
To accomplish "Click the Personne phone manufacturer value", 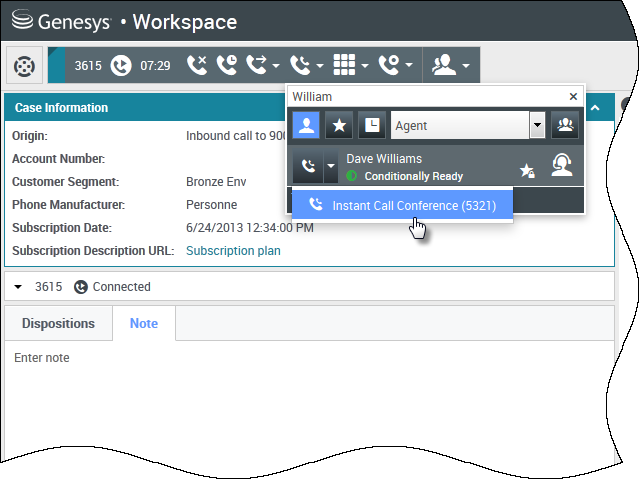I will 211,204.
